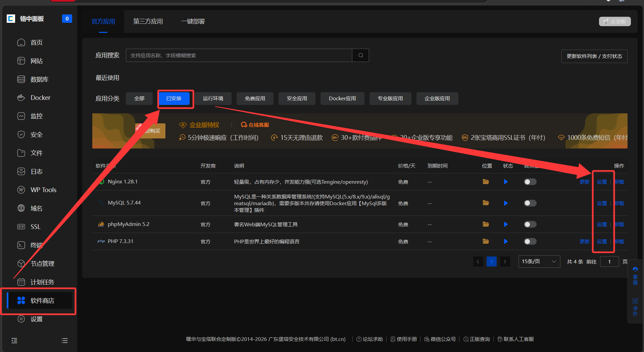This screenshot has height=352, width=644.
Task: Toggle the homepage switch for PHP 7.3.31
Action: pyautogui.click(x=530, y=241)
